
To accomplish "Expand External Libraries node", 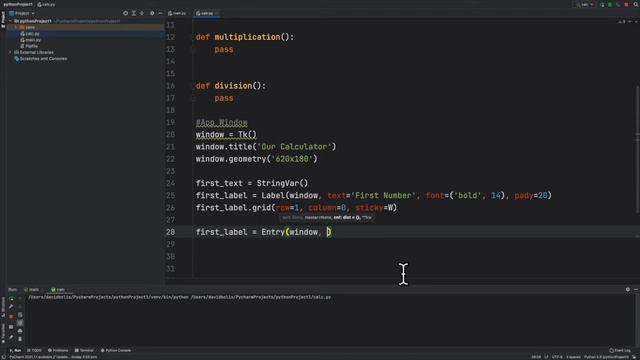I will coord(11,52).
